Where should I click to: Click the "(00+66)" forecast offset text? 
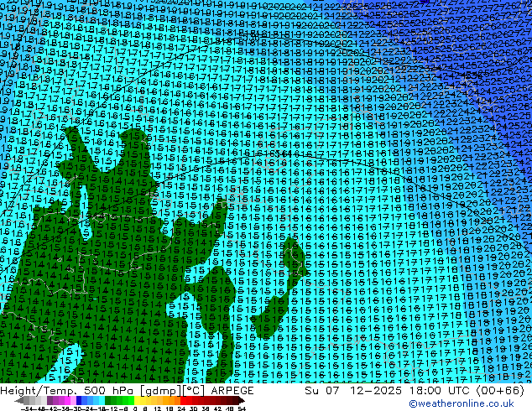(x=500, y=391)
